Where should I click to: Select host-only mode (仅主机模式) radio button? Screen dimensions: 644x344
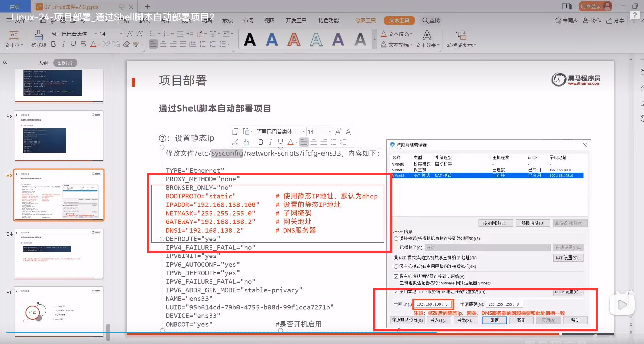(396, 266)
